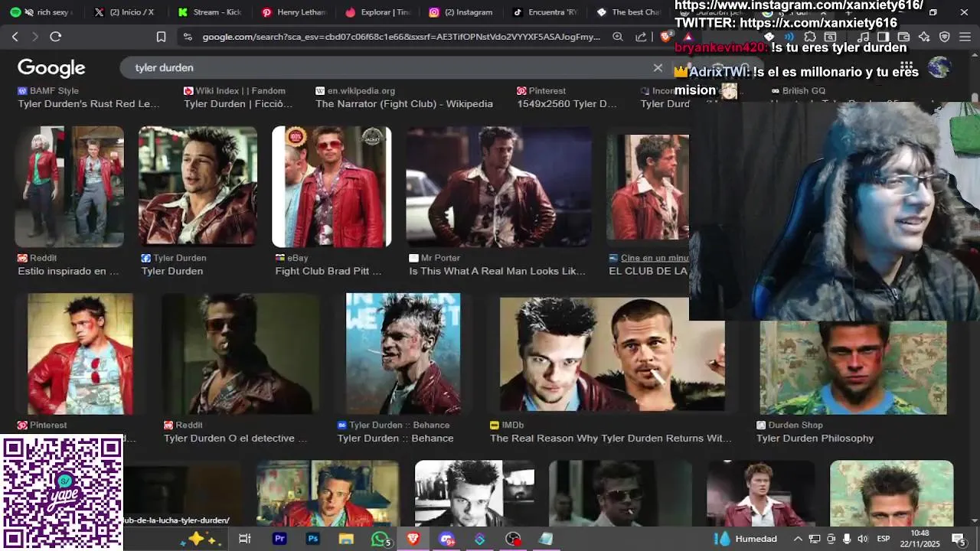Image resolution: width=980 pixels, height=551 pixels.
Task: Click 'Cine en un minuto' source link
Action: point(655,258)
